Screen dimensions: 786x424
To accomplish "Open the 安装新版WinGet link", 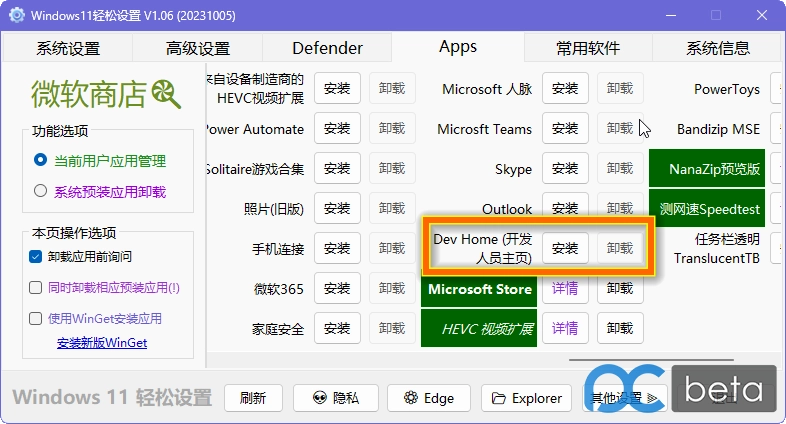I will click(102, 343).
